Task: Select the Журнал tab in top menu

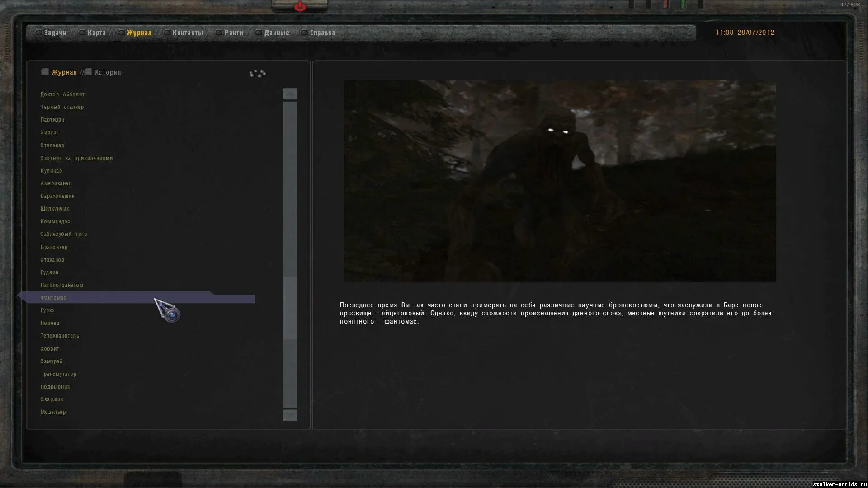Action: pyautogui.click(x=139, y=33)
